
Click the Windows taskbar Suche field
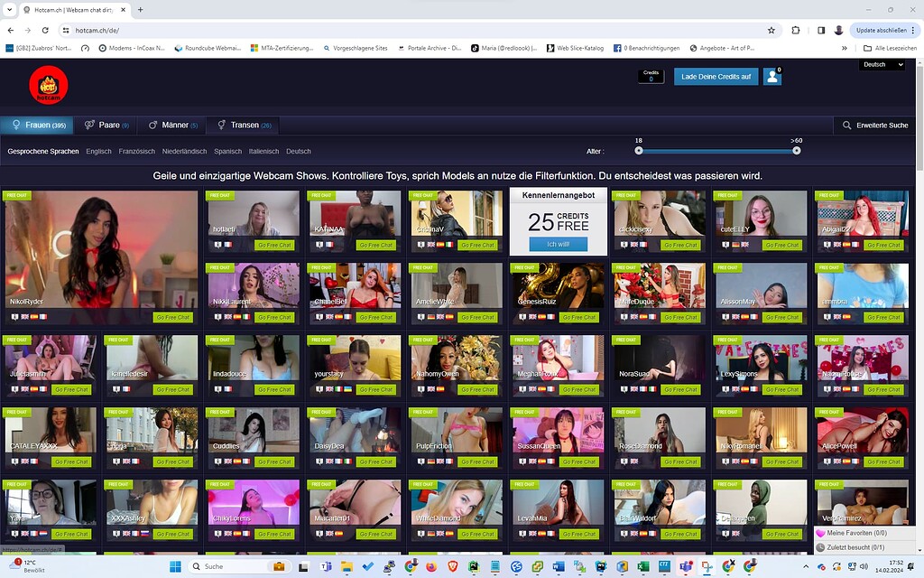(238, 567)
